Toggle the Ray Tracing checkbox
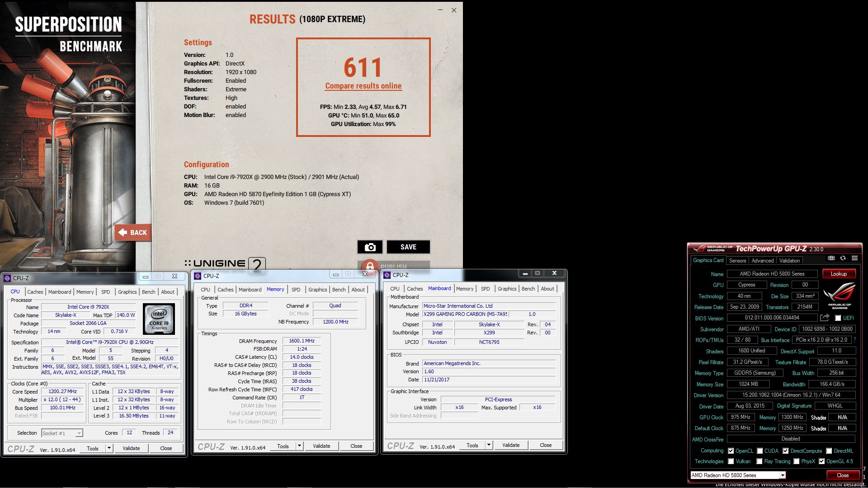The height and width of the screenshot is (488, 868). [x=759, y=461]
